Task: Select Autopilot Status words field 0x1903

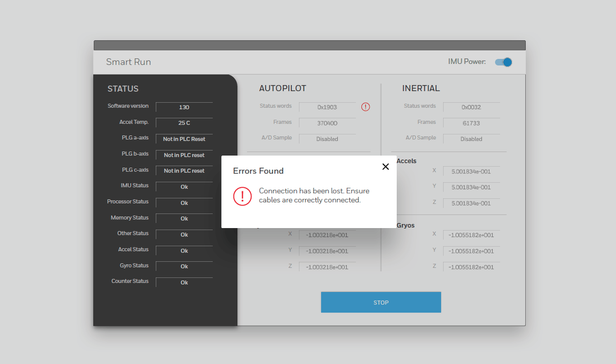Action: (x=327, y=107)
